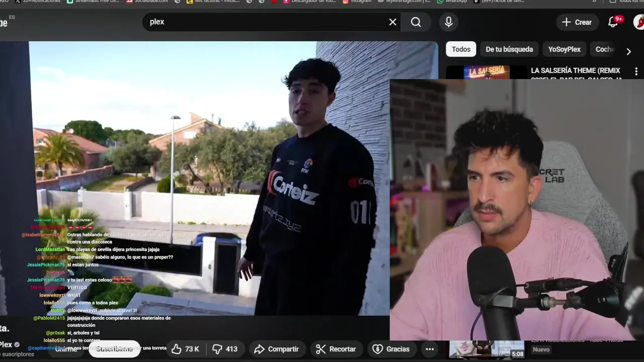Like the video with 73 K likes
Viewport: 644px width, 362px height.
(x=185, y=349)
